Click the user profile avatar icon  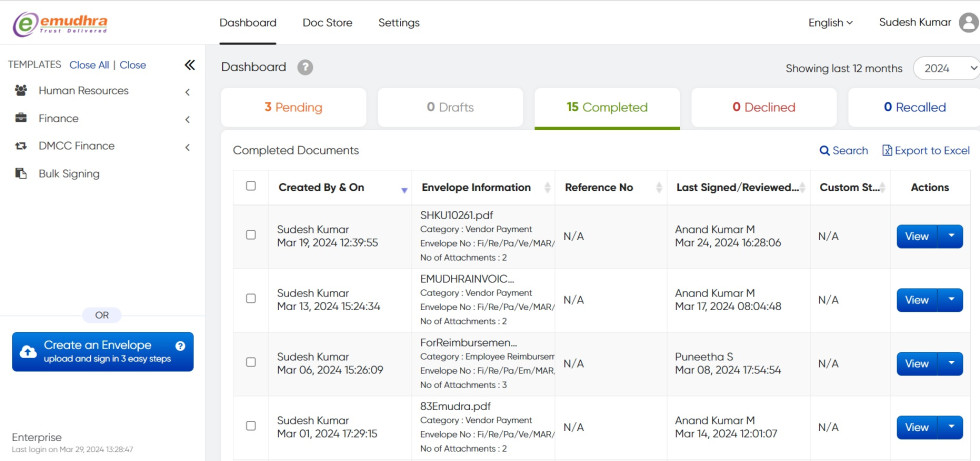(967, 22)
